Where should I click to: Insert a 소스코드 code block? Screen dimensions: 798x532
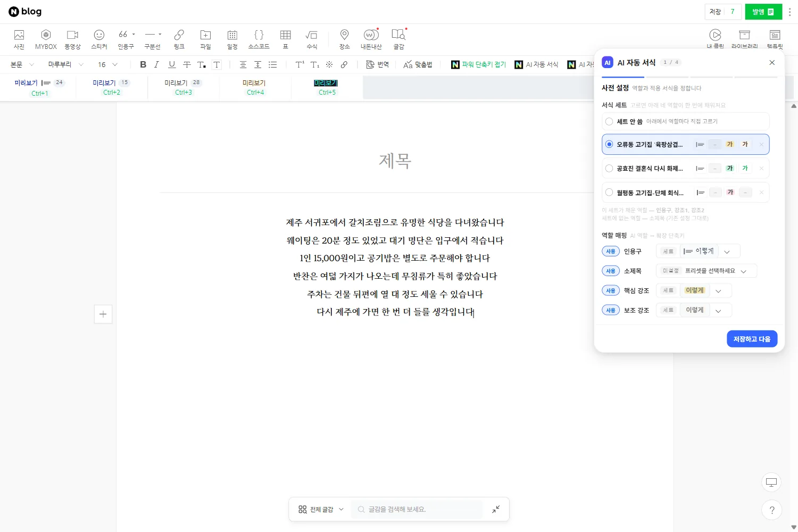pos(259,39)
